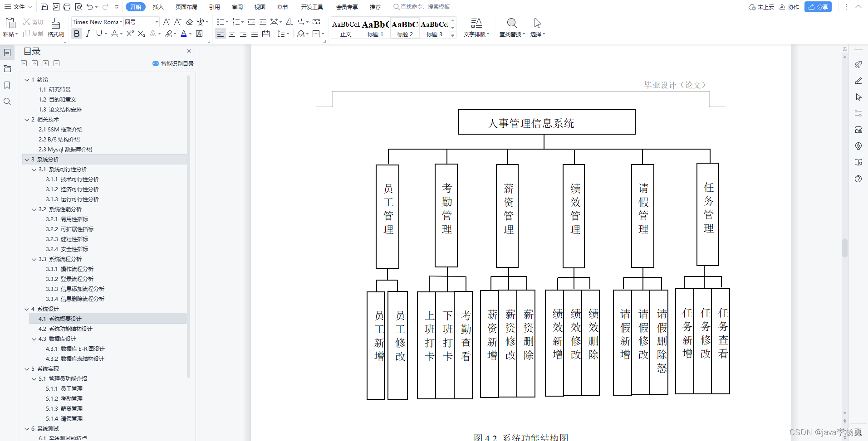The width and height of the screenshot is (868, 441).
Task: Click the help icon in right sidebar
Action: click(858, 179)
